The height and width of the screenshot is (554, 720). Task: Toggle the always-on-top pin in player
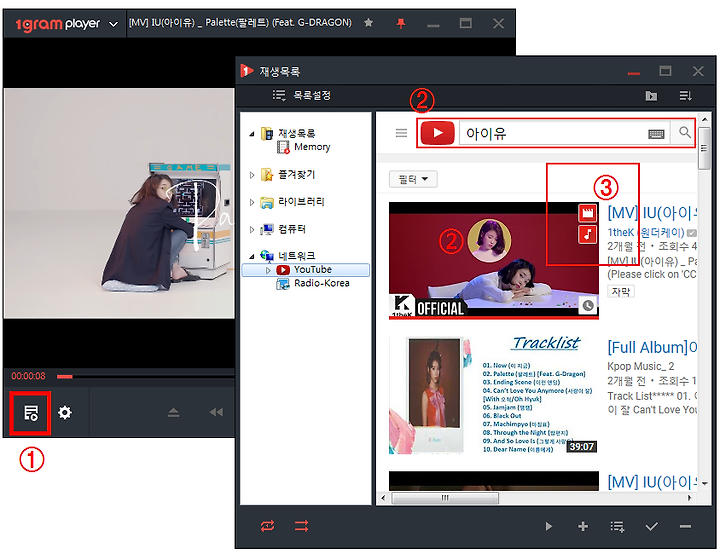pyautogui.click(x=401, y=23)
